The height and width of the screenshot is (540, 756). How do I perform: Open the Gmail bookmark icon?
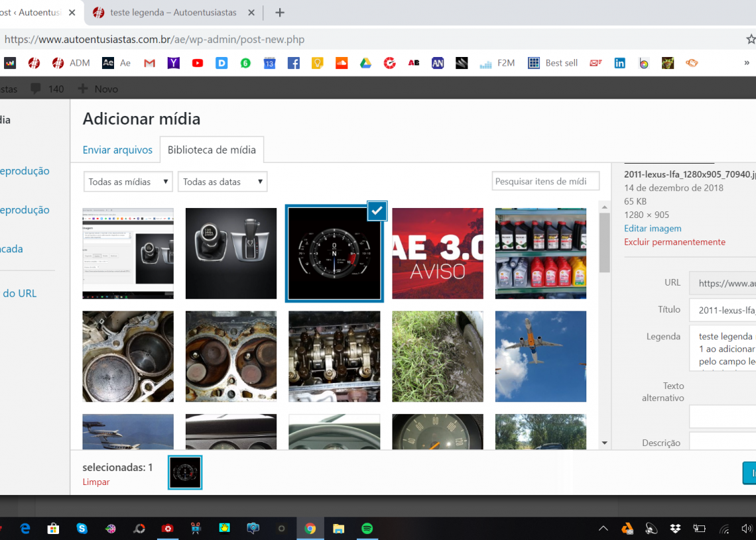pyautogui.click(x=149, y=63)
